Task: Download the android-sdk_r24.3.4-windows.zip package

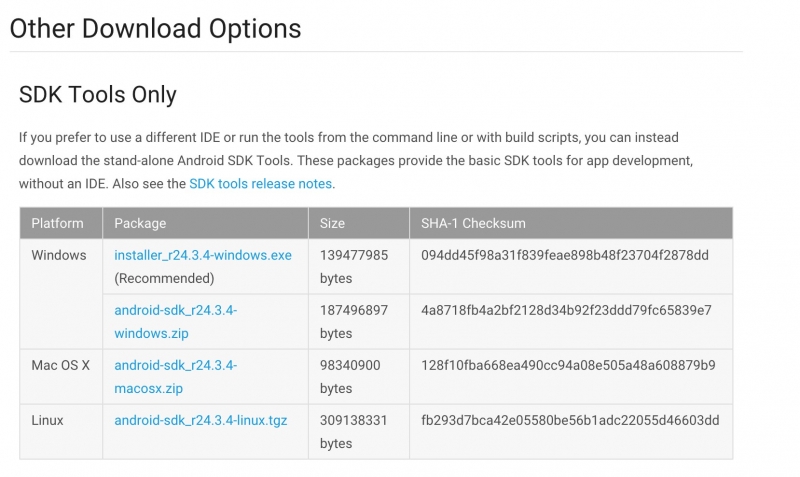Action: [x=175, y=322]
